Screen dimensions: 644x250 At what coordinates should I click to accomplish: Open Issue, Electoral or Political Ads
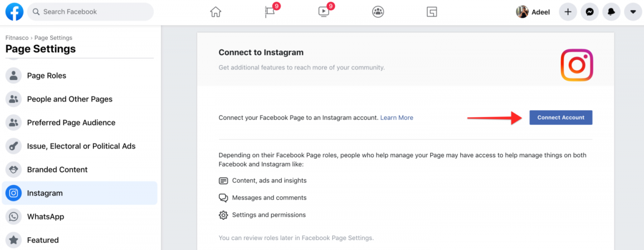coord(79,146)
